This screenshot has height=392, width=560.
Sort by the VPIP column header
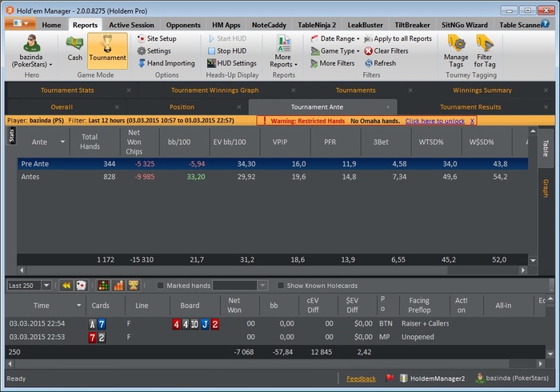tap(280, 142)
